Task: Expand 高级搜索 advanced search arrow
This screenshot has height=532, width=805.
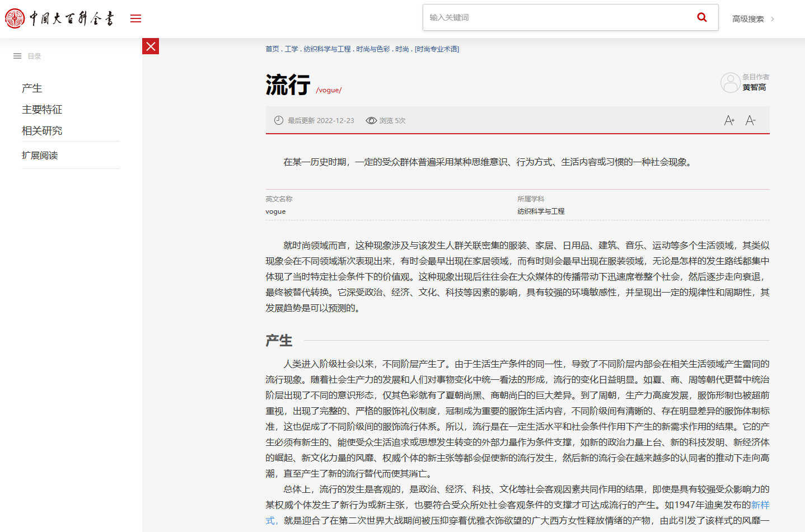Action: (x=773, y=19)
